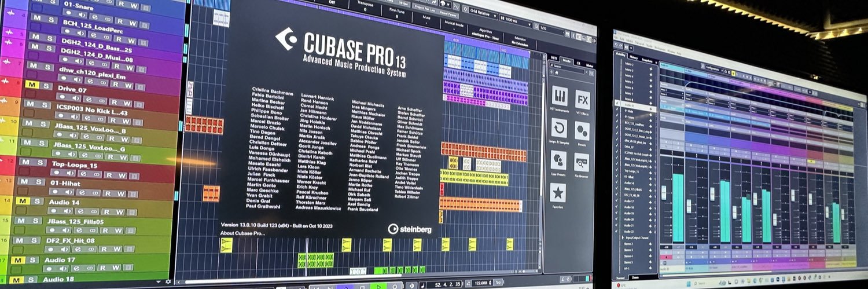Select the History tab in MixConsole
This screenshot has height=289, width=868.
[x=634, y=56]
